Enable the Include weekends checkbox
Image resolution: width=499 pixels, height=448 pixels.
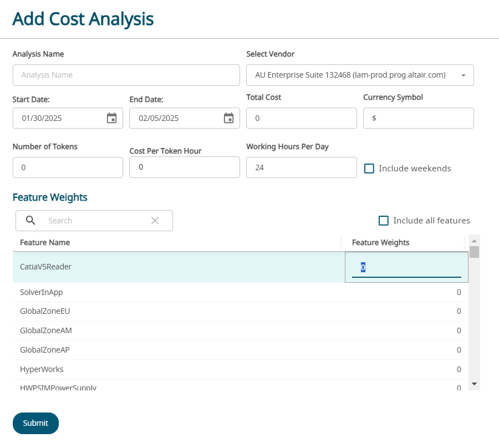pos(369,169)
